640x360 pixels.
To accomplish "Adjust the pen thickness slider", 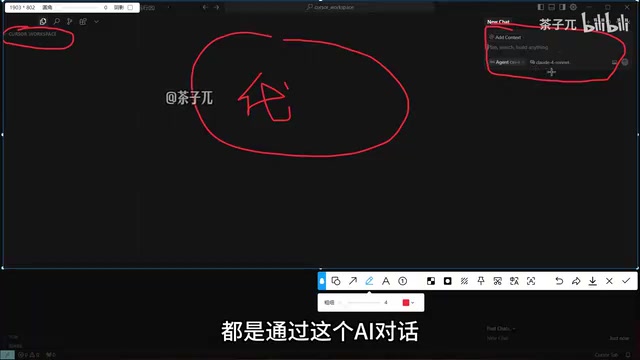I will click(x=359, y=302).
